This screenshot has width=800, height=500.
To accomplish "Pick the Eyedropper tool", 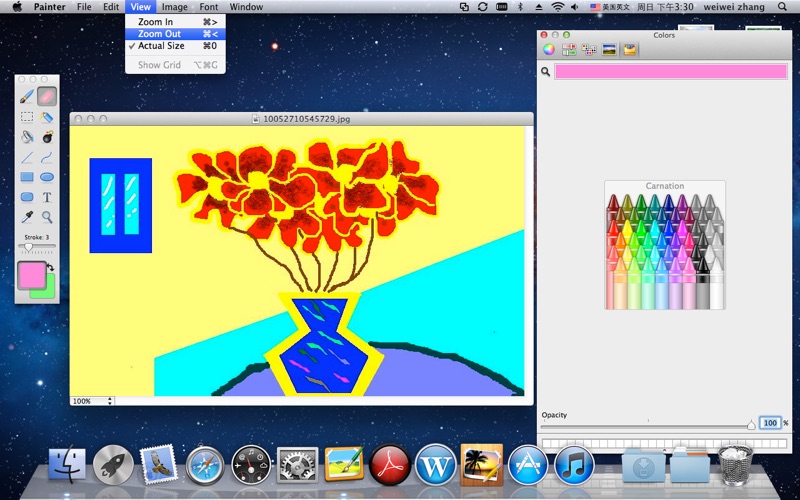I will [27, 217].
